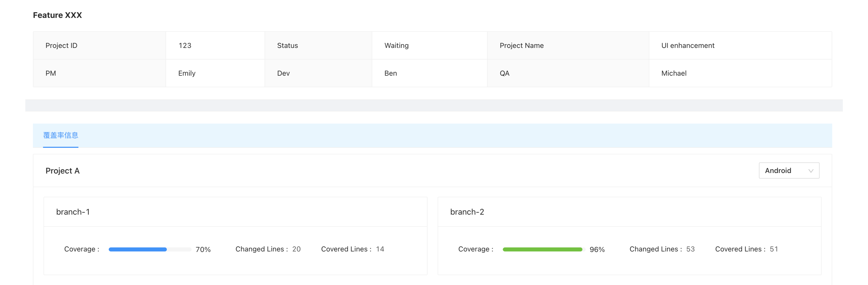Viewport: 868px width, 285px height.
Task: Select the UI enhancement value
Action: pyautogui.click(x=688, y=45)
